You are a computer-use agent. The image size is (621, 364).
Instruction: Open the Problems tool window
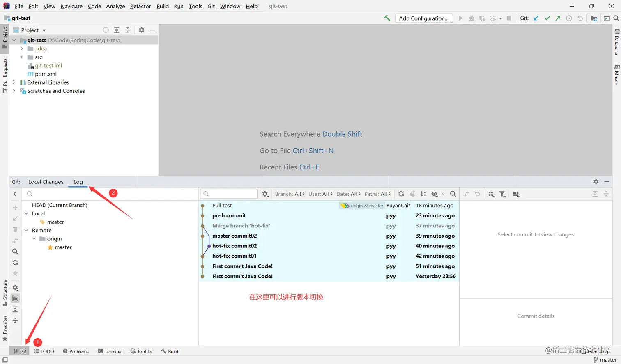click(x=76, y=351)
